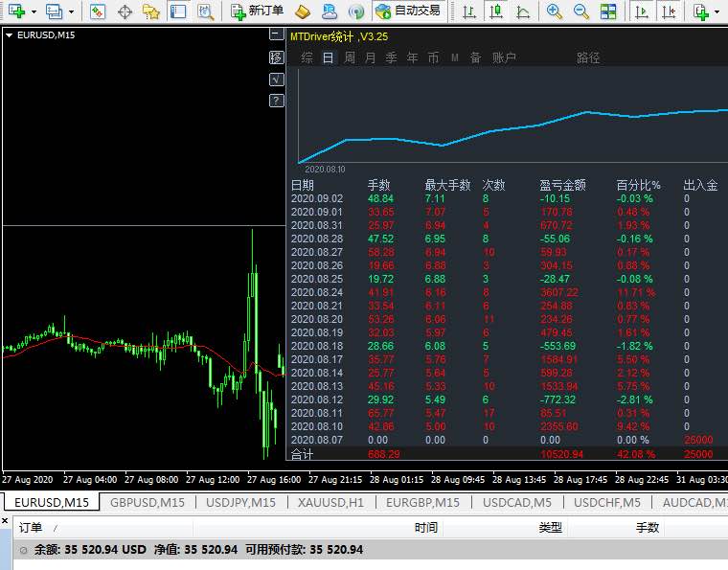Click the zoom out magnifier icon
Viewport: 728px width, 570px height.
[x=580, y=11]
